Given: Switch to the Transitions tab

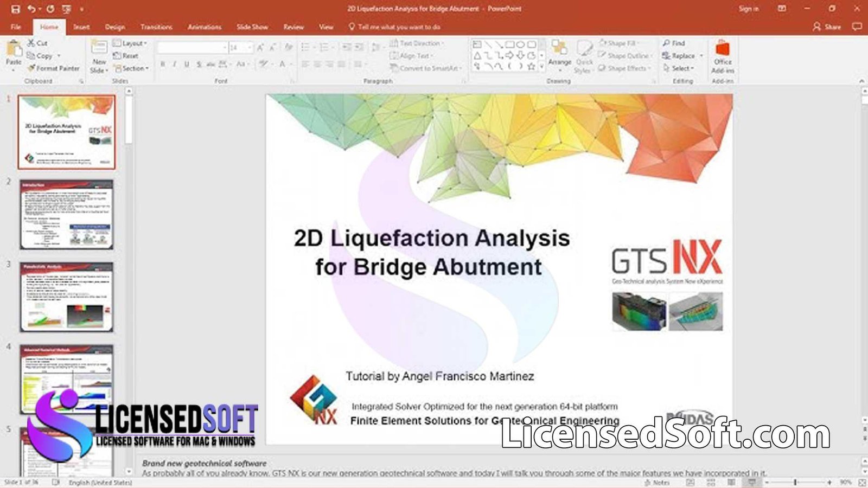Looking at the screenshot, I should coord(156,27).
